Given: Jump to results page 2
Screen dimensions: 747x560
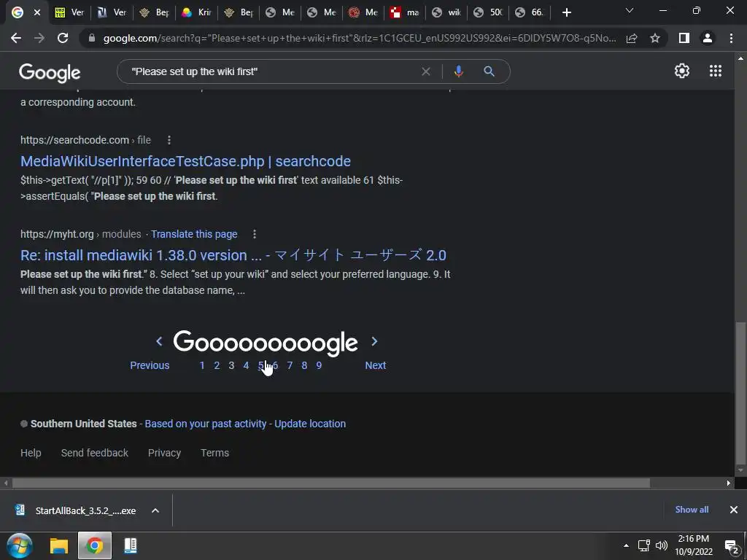Looking at the screenshot, I should click(217, 365).
